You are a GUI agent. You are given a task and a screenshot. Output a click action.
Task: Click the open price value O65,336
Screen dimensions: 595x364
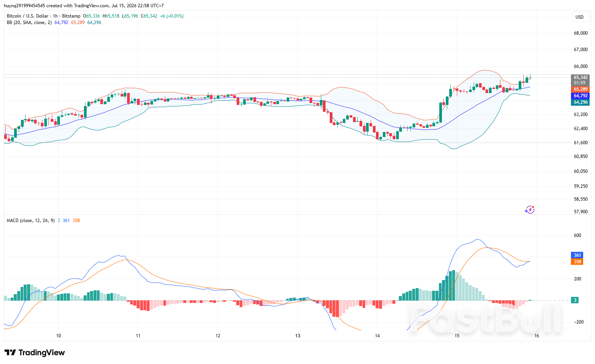coord(92,16)
